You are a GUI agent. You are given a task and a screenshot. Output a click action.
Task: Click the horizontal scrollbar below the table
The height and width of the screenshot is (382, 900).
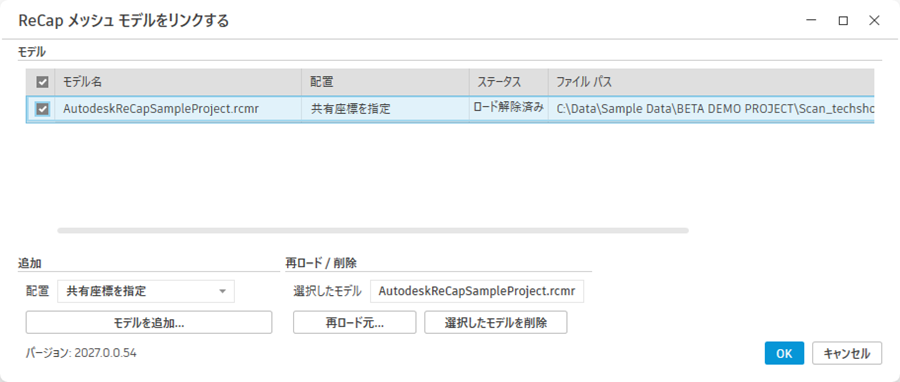373,231
